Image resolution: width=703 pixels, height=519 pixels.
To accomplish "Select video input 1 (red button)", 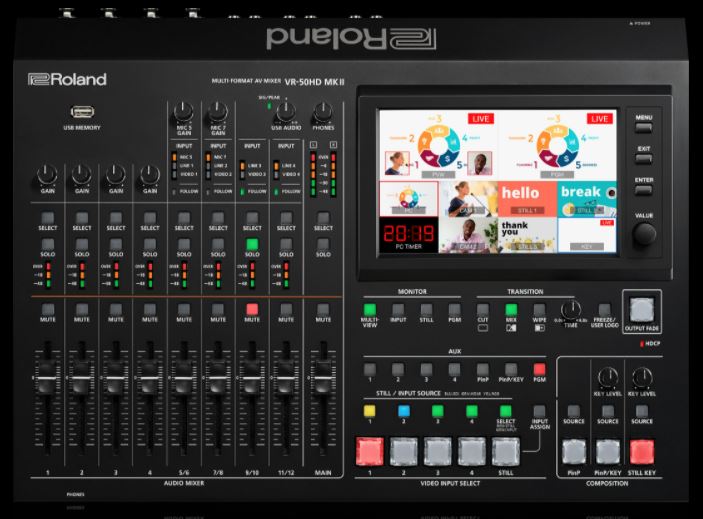I will click(370, 452).
